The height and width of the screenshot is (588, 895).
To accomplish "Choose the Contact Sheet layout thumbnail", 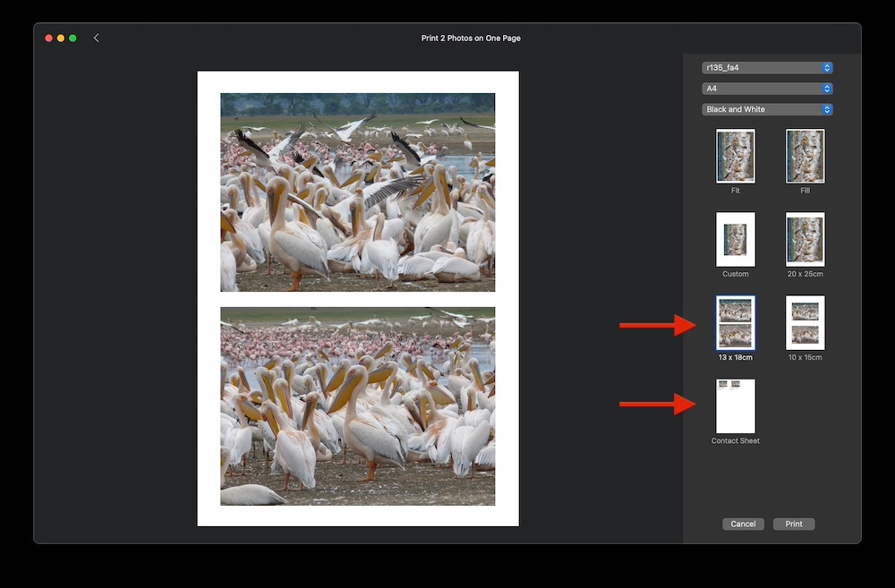I will pos(735,406).
